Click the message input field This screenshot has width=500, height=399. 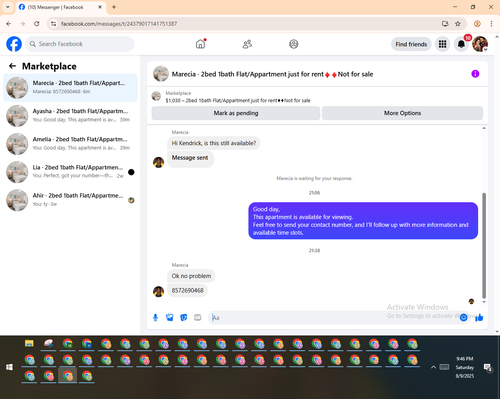pos(333,318)
